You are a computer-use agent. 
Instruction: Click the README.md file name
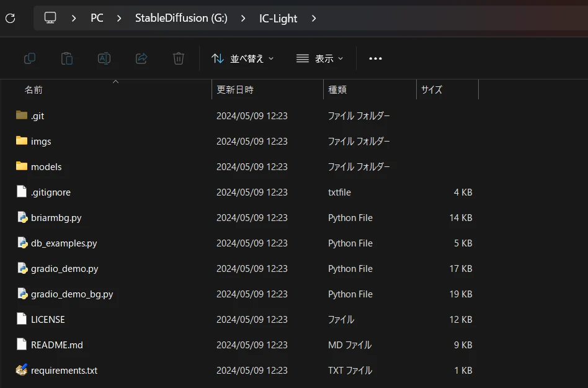pyautogui.click(x=57, y=345)
